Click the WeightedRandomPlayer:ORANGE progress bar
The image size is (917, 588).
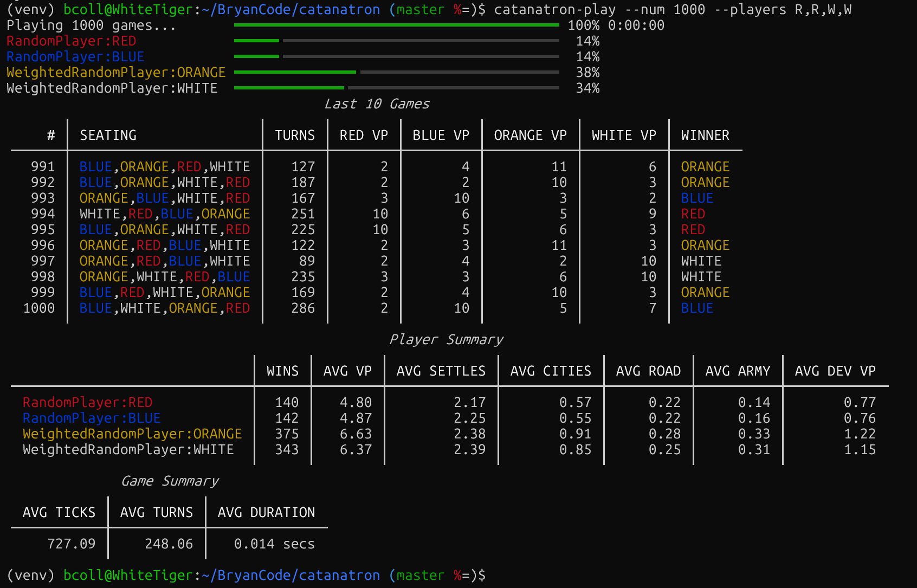click(x=396, y=72)
